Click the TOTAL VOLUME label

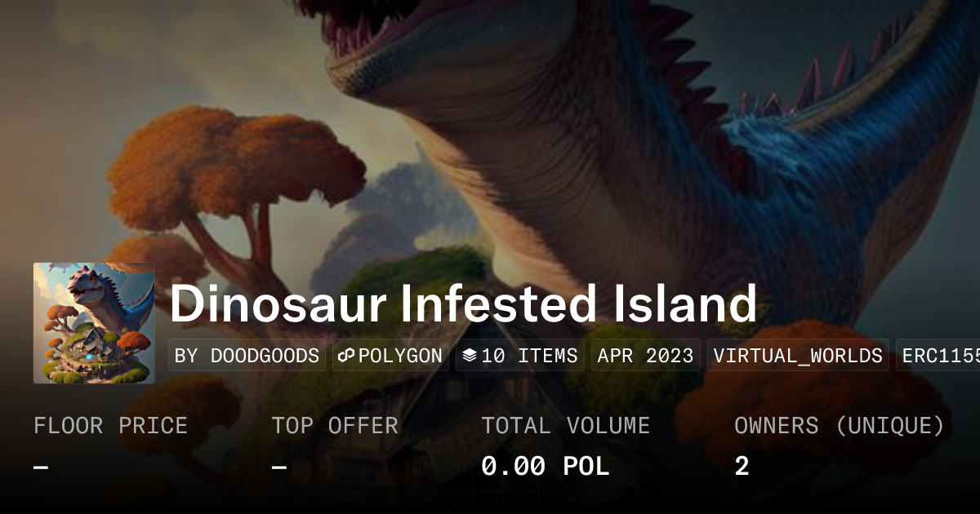(565, 426)
